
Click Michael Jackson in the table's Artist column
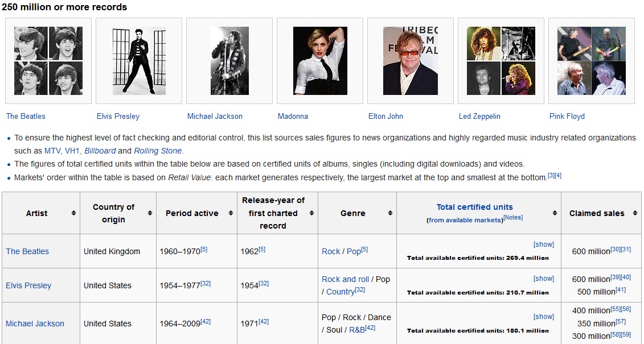pyautogui.click(x=35, y=324)
